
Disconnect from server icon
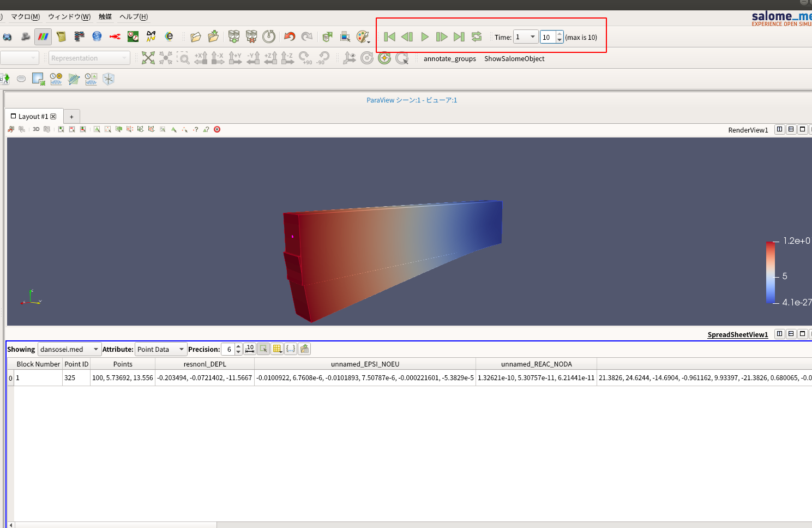coord(251,37)
